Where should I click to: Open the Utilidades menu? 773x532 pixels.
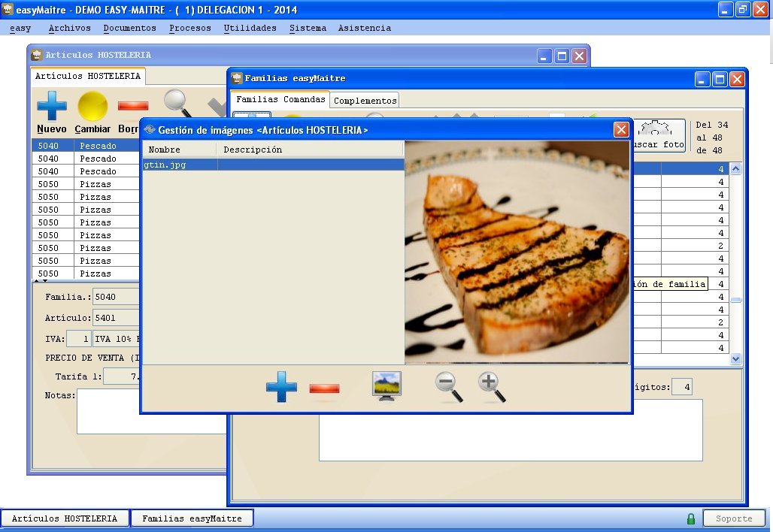click(250, 28)
